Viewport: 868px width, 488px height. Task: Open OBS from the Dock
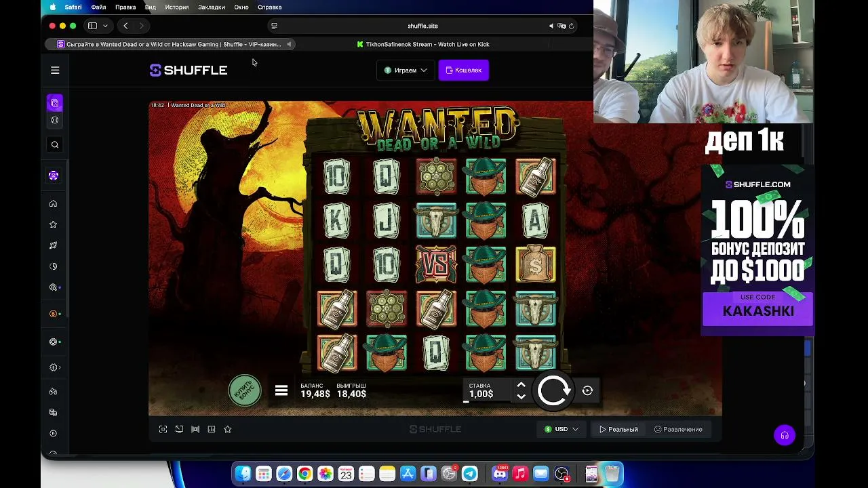[561, 474]
